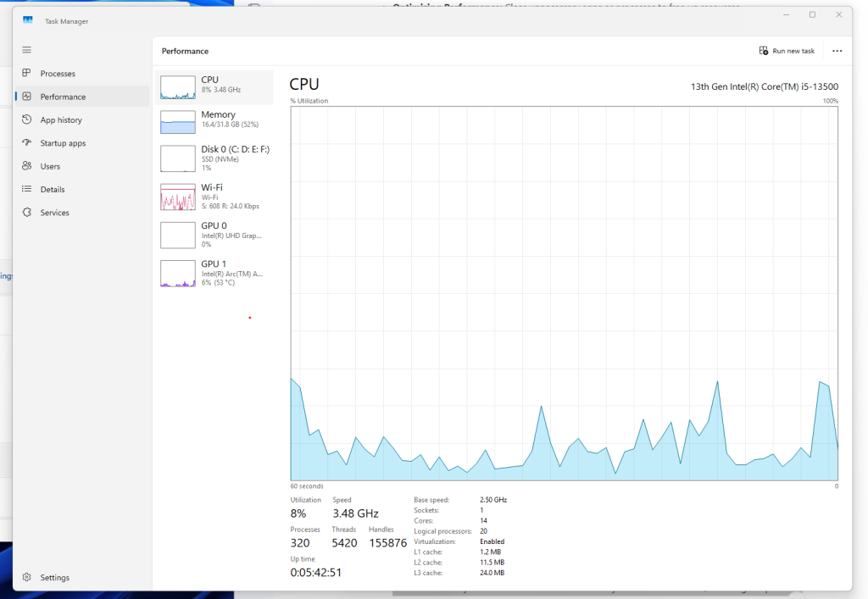Image resolution: width=868 pixels, height=599 pixels.
Task: Click the 320 processes value
Action: tap(300, 543)
